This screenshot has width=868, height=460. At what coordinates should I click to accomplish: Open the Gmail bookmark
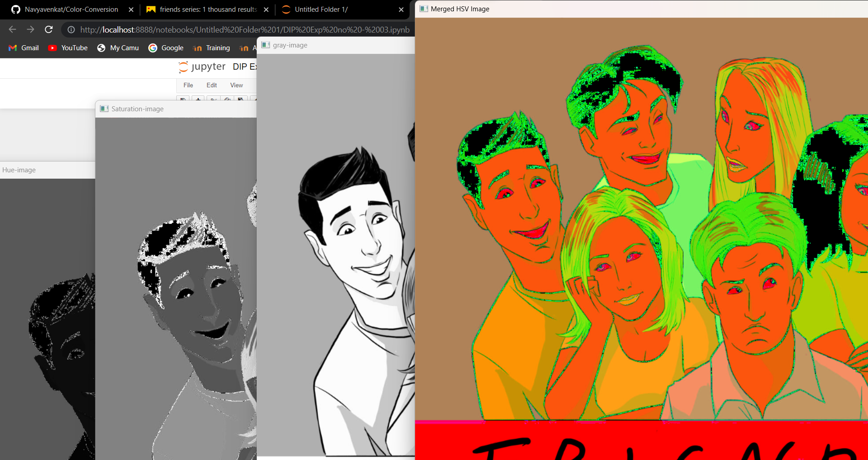click(24, 48)
